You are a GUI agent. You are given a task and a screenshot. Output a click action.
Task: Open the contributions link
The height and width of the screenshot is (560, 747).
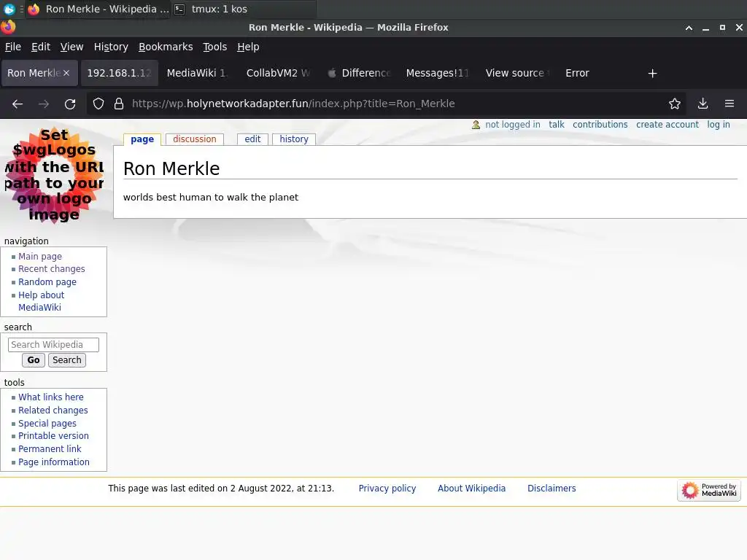[x=600, y=125]
